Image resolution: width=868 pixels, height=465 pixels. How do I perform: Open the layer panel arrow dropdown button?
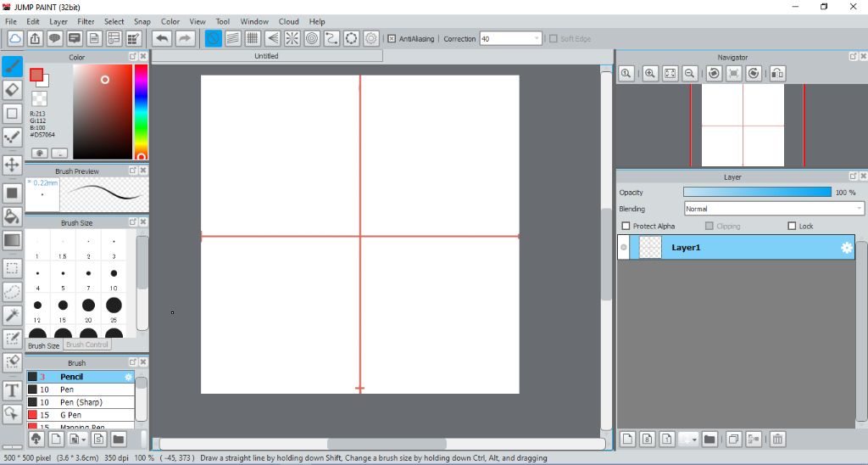[688, 439]
